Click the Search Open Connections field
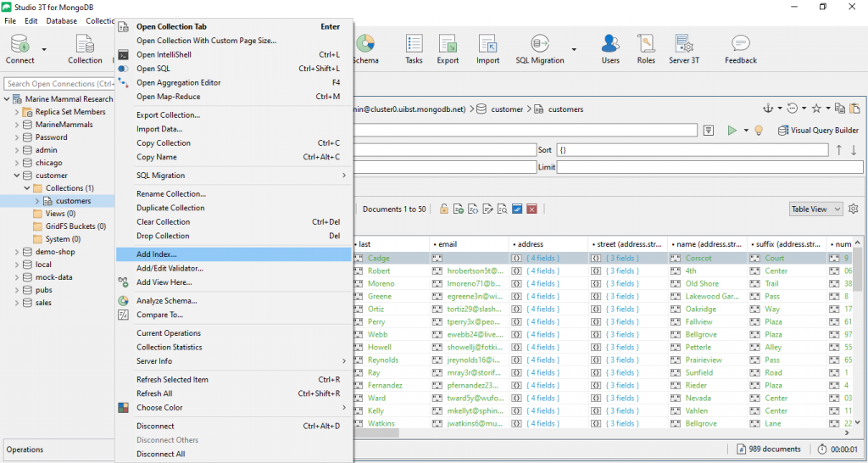Image resolution: width=868 pixels, height=463 pixels. click(x=58, y=84)
